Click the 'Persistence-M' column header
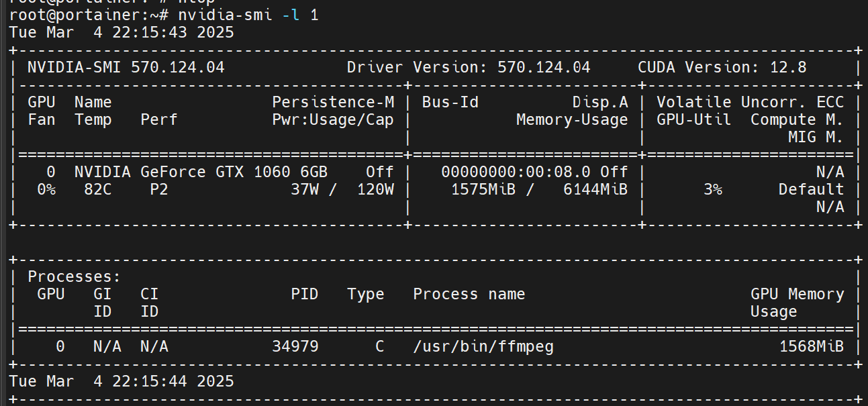This screenshot has height=406, width=868. coord(333,102)
